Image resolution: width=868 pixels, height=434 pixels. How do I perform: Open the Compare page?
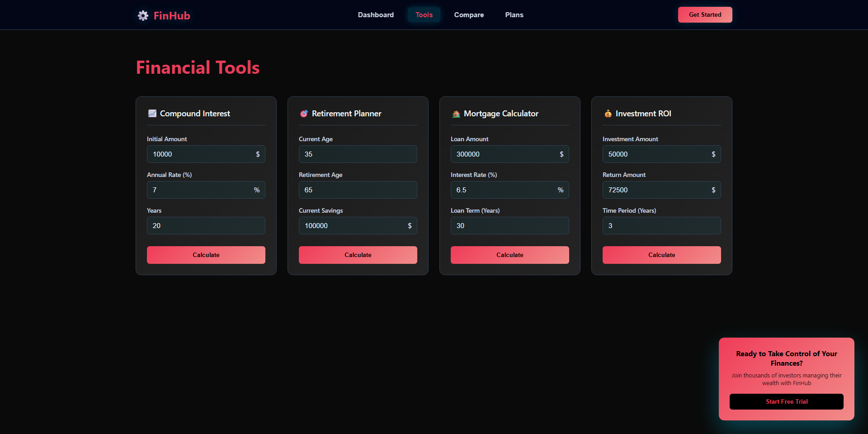[469, 14]
